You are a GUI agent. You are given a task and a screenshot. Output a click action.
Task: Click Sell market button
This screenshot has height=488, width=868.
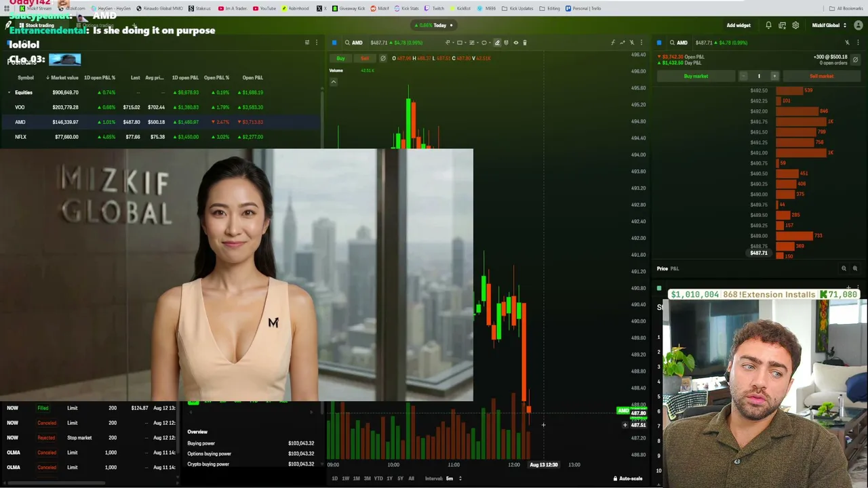(821, 76)
